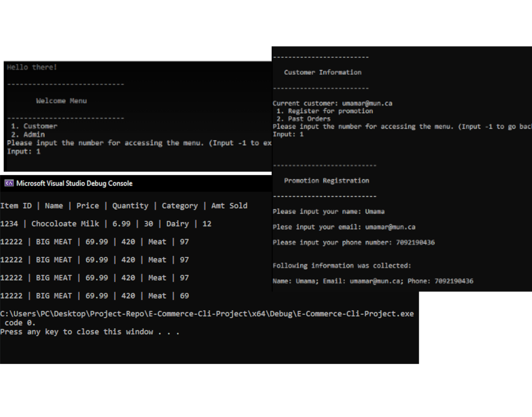Click the "Microsoft Visual Studio Debug Console" title text
Image resolution: width=532 pixels, height=417 pixels.
click(x=74, y=184)
